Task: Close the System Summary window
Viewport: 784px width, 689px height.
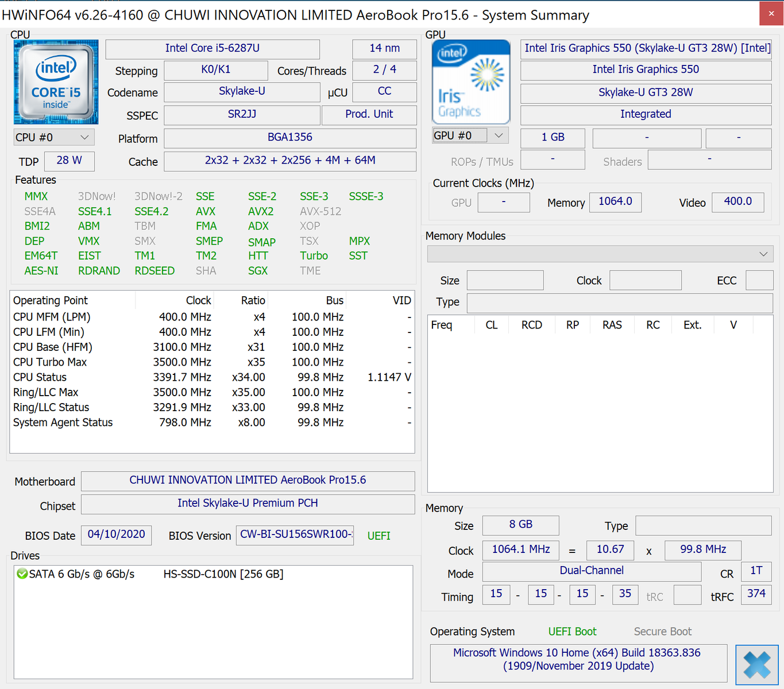Action: pyautogui.click(x=771, y=13)
